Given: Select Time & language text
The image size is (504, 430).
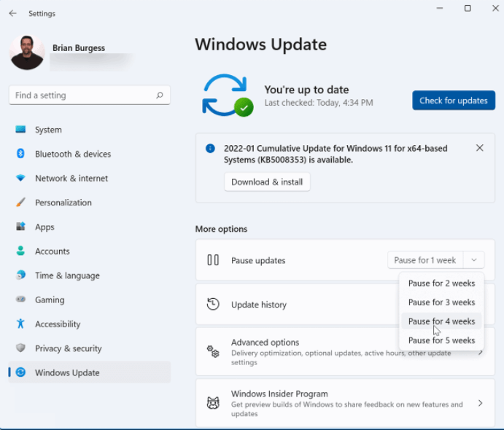Looking at the screenshot, I should pos(67,275).
